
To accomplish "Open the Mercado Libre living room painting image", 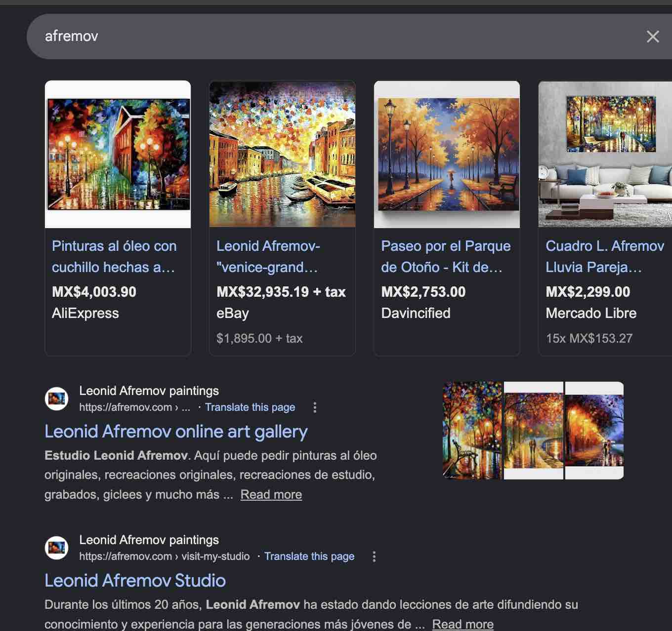I will click(x=605, y=154).
